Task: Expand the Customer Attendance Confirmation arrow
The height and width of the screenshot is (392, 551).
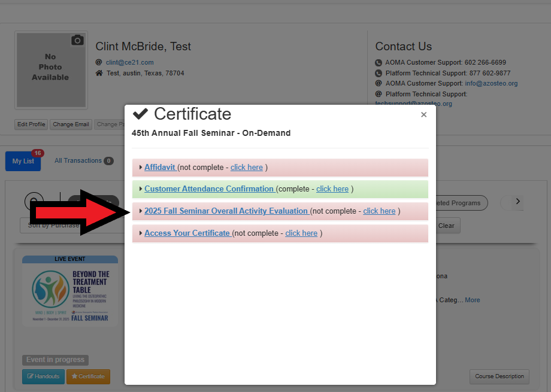Action: (x=141, y=189)
